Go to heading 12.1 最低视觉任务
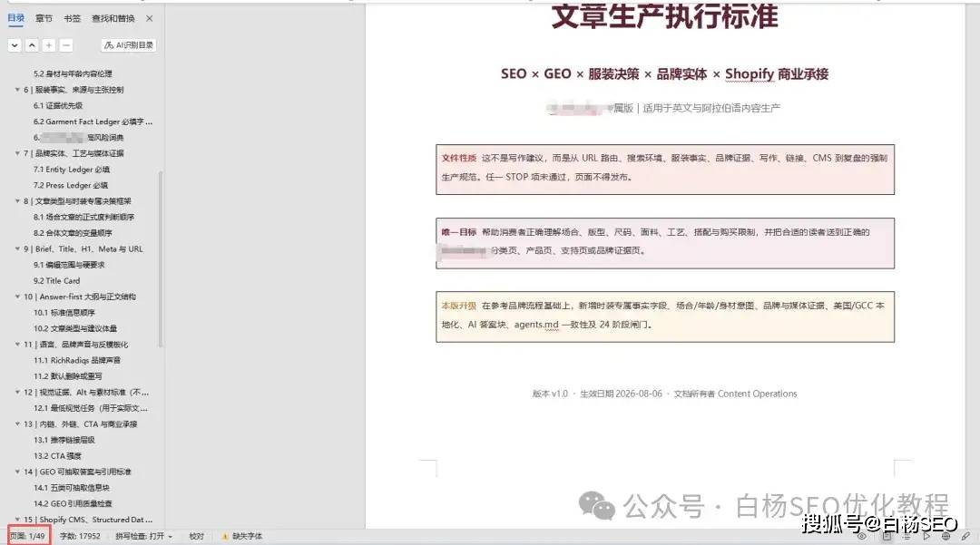Image resolution: width=980 pixels, height=545 pixels. [91, 408]
